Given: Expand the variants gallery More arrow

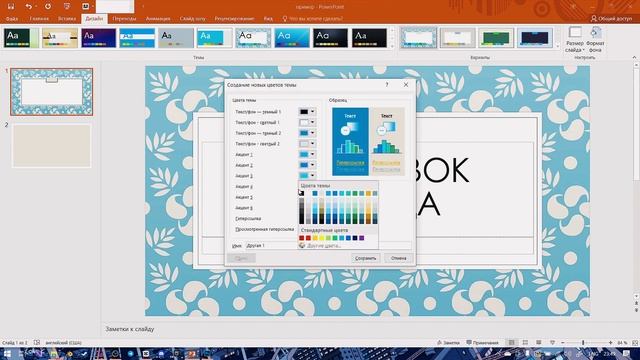Looking at the screenshot, I should [x=558, y=46].
